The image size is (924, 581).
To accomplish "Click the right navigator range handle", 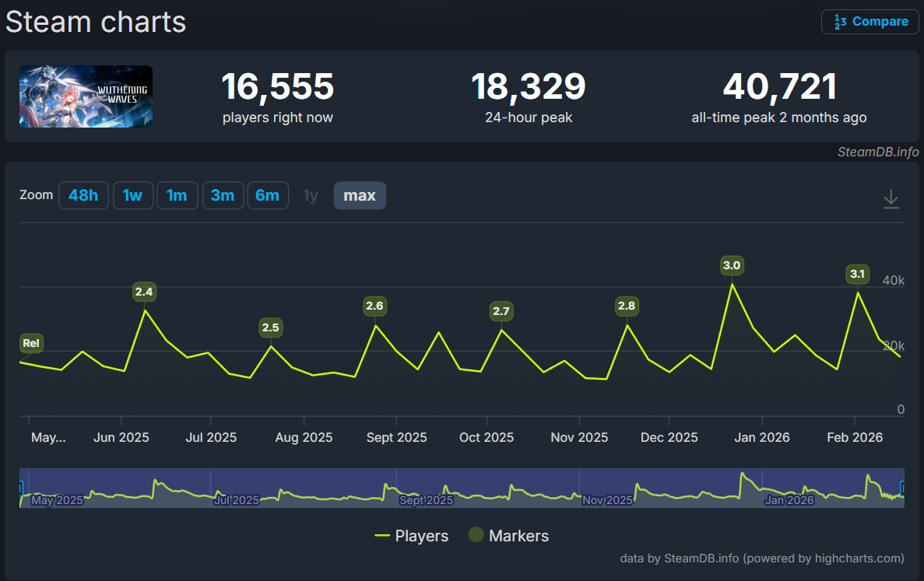I will click(902, 488).
